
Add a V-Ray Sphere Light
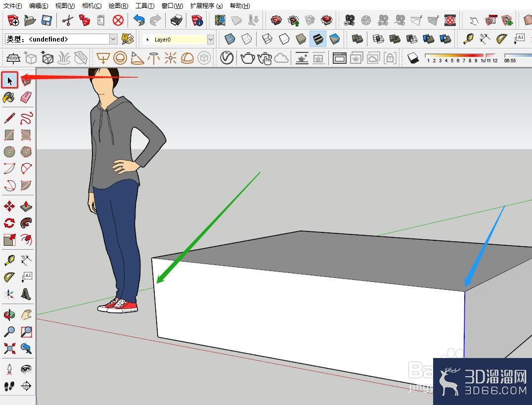pyautogui.click(x=120, y=58)
